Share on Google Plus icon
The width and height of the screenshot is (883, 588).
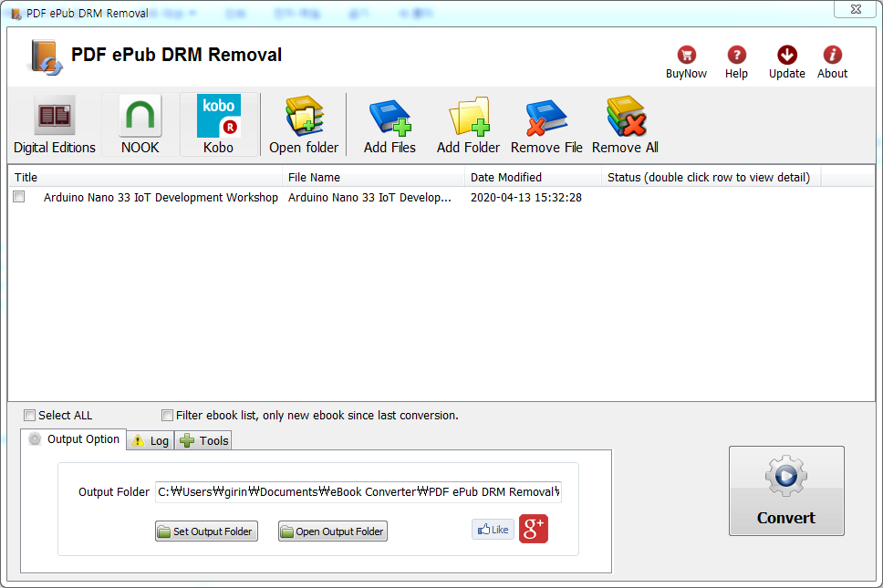click(534, 529)
